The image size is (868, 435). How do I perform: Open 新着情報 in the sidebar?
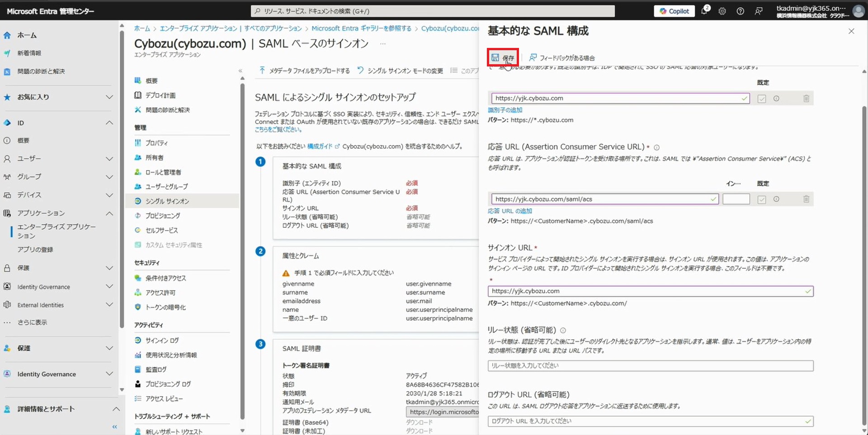[x=29, y=53]
